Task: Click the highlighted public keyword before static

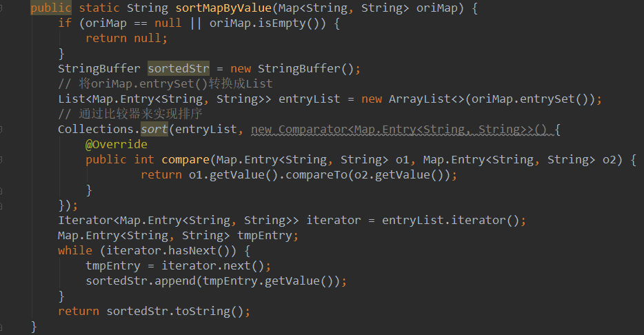Action: tap(51, 8)
